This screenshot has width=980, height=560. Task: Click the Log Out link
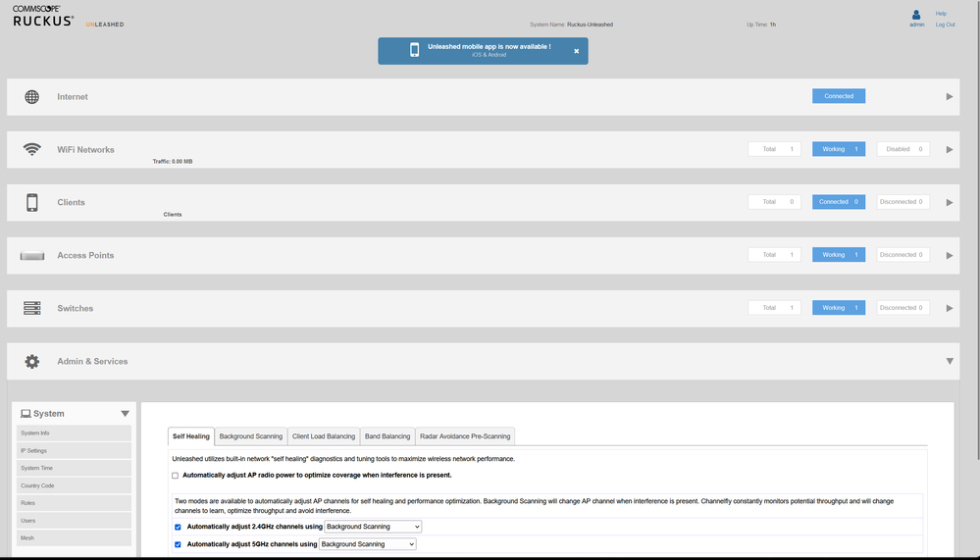tap(945, 25)
